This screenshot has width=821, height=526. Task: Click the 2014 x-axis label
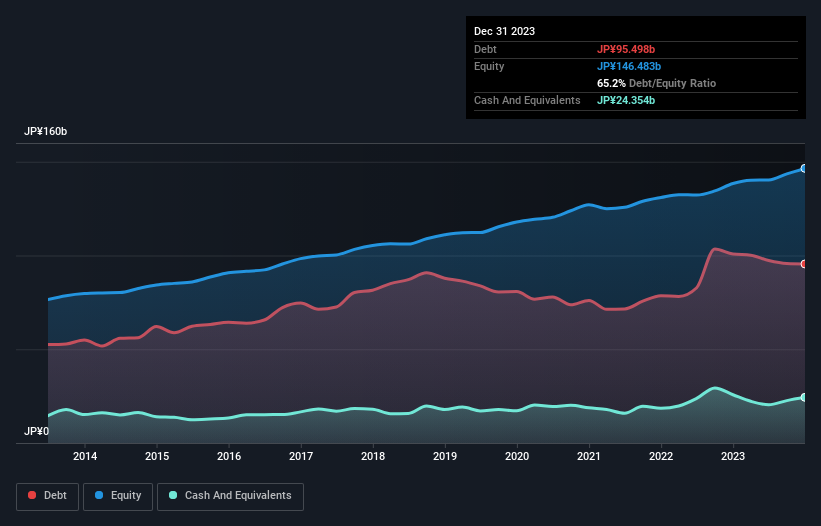(x=85, y=456)
